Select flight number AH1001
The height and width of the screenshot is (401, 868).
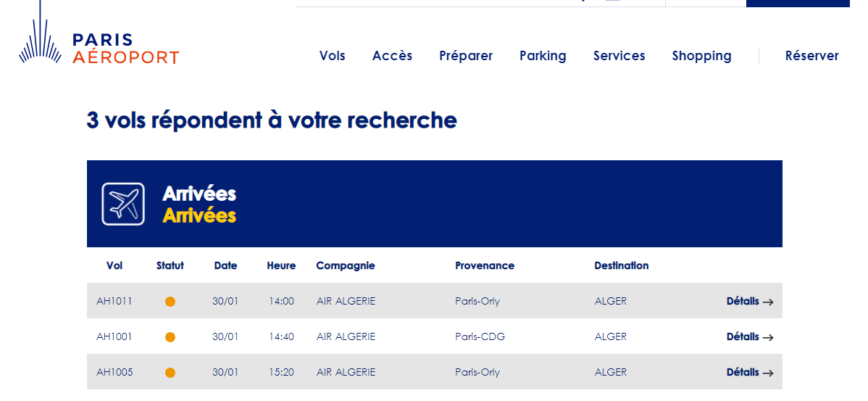(x=114, y=336)
